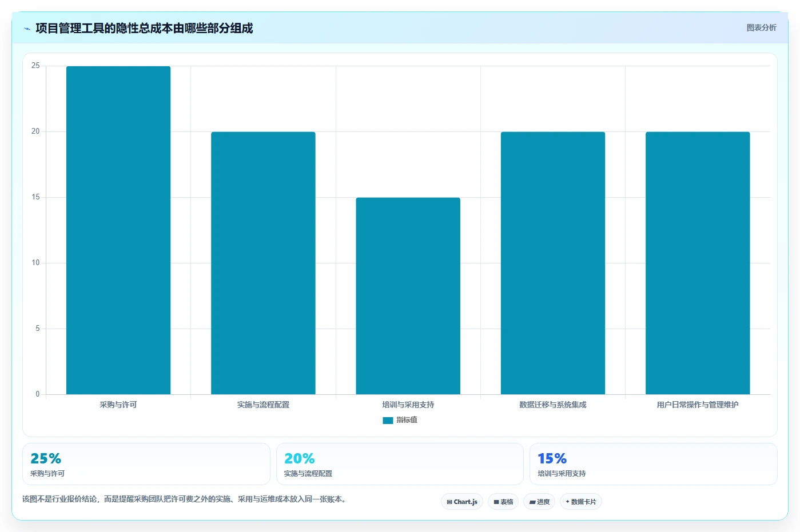Screen dimensions: 800x532
Task: Click the 采购与许可 bar in the chart
Action: [118, 230]
